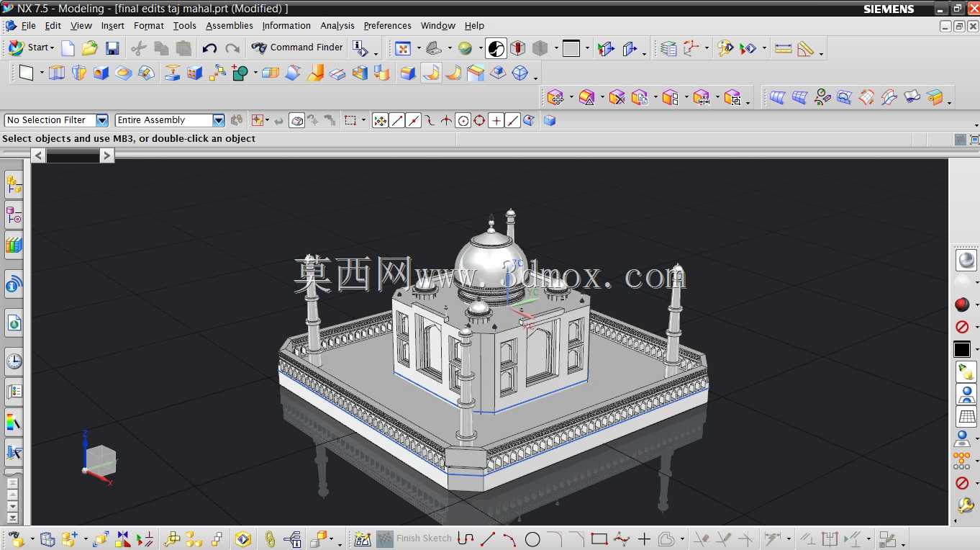The width and height of the screenshot is (980, 550).
Task: Click the black color swatch on right toolbar
Action: [x=963, y=350]
